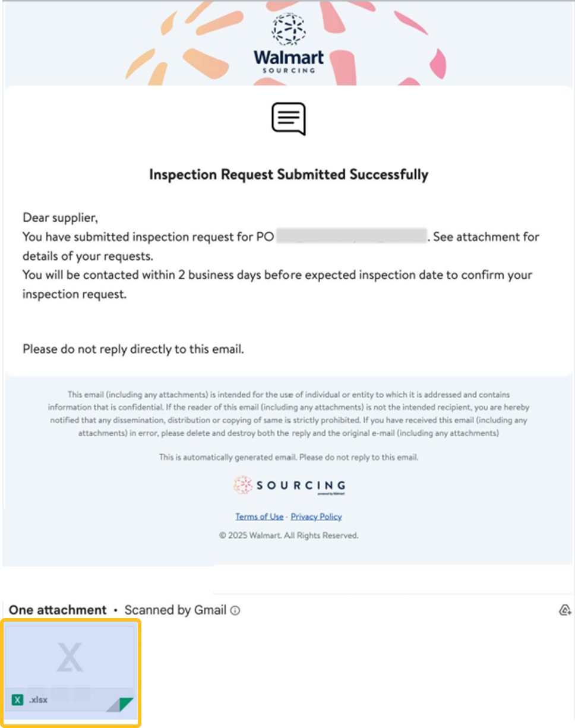Screen dimensions: 575x728
Task: Click the chat message icon above heading
Action: (x=289, y=119)
